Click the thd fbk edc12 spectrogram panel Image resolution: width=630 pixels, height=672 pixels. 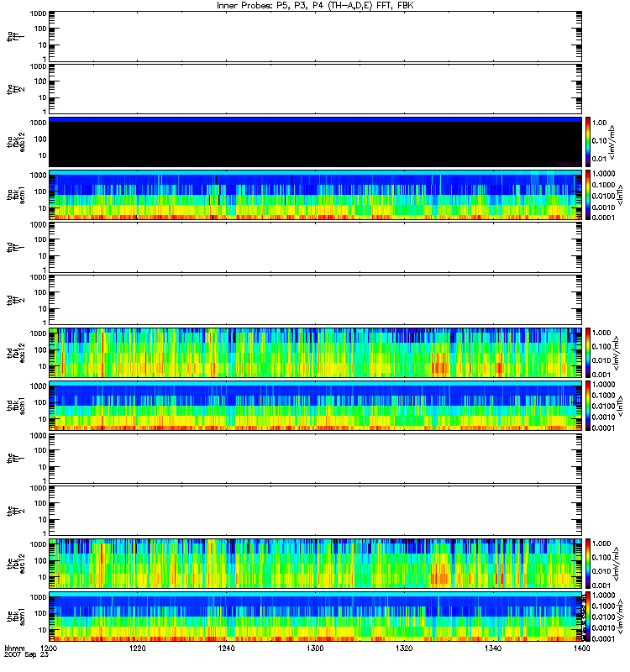(x=315, y=353)
